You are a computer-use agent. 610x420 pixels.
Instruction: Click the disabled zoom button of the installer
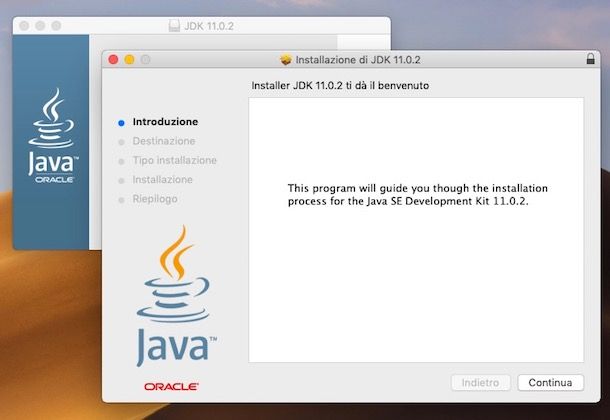145,60
